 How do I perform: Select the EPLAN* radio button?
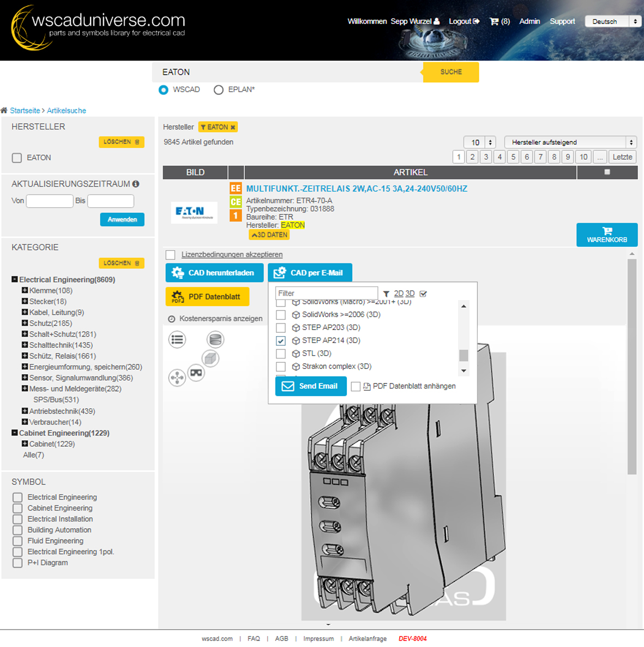point(219,89)
